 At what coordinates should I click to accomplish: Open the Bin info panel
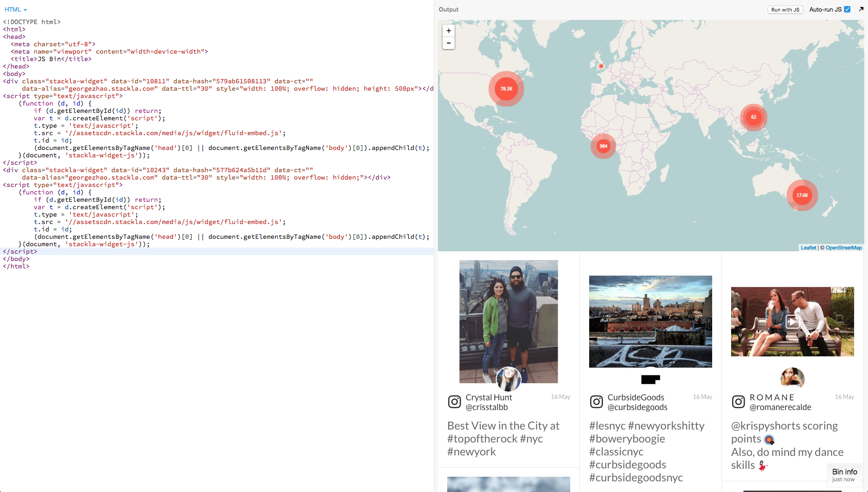[x=844, y=475]
